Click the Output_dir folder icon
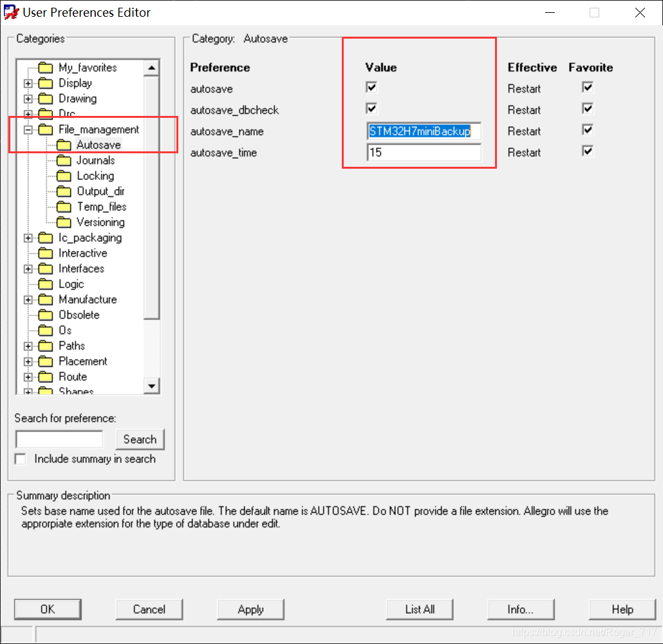 [64, 191]
